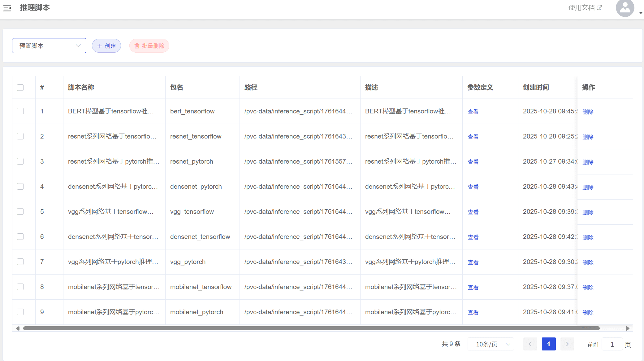This screenshot has height=361, width=644.
Task: Check the box for row 1 BERT script
Action: tap(20, 111)
